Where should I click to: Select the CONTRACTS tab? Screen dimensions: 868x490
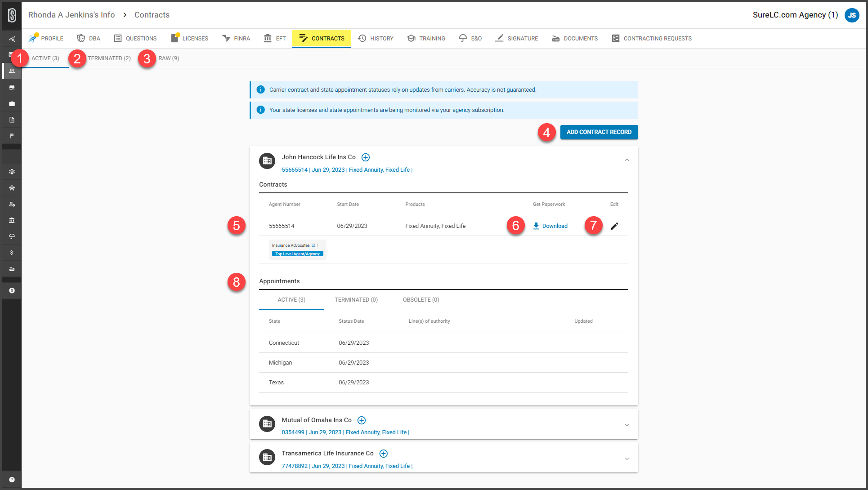tap(322, 39)
